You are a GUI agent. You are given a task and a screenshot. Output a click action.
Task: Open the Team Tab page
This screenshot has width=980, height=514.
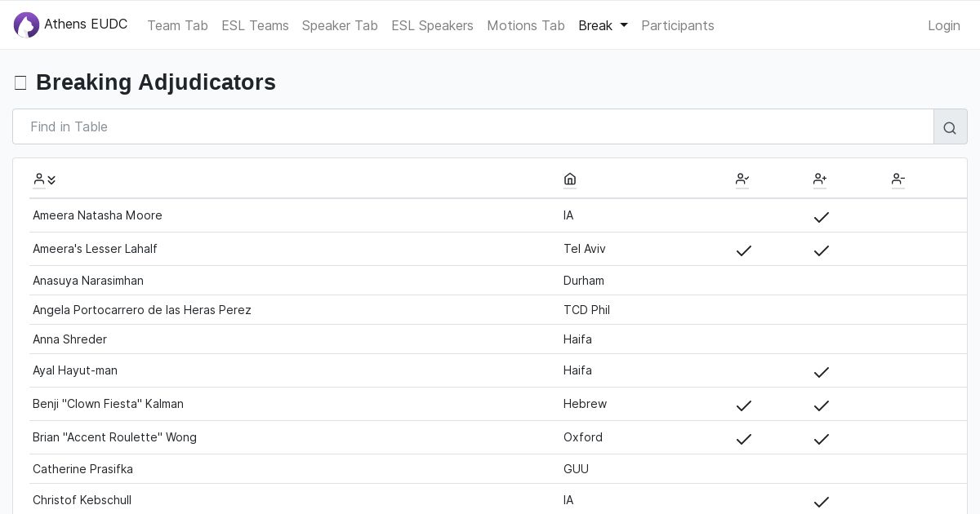(x=177, y=25)
